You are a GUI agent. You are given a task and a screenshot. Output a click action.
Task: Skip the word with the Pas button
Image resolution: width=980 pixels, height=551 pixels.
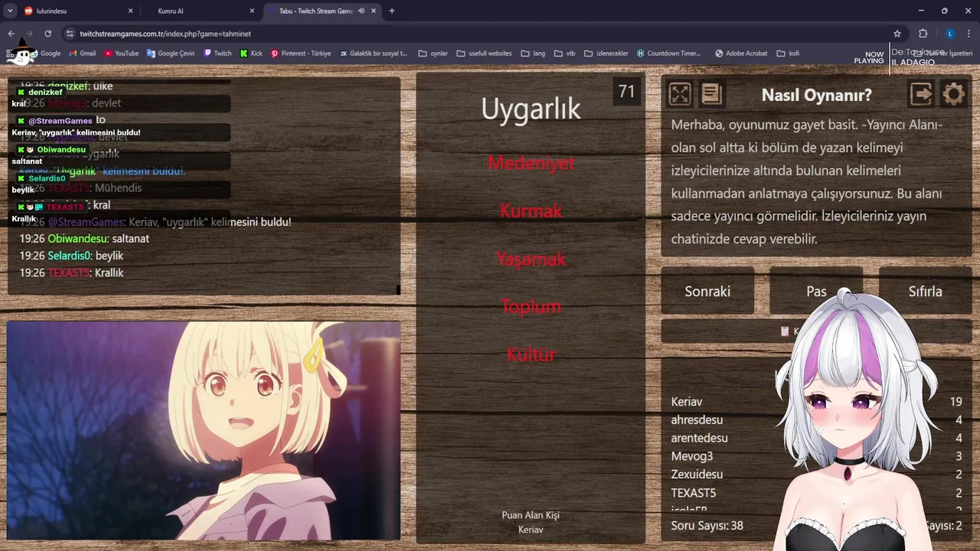coord(816,291)
